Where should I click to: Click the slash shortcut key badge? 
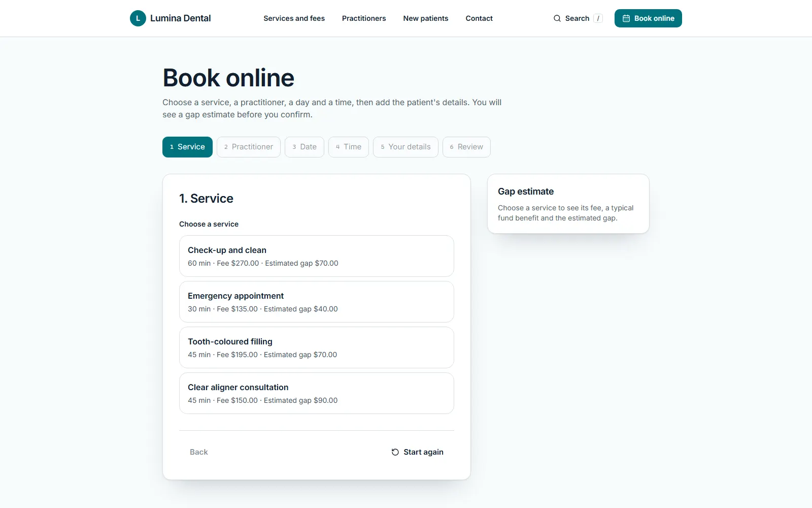(598, 18)
